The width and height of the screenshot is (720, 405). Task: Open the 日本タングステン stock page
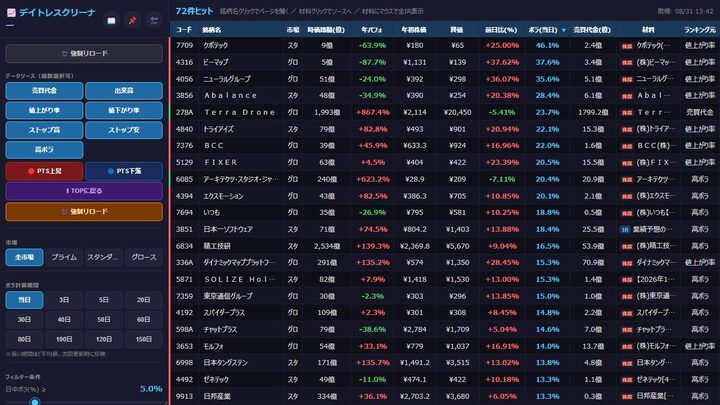coord(225,363)
